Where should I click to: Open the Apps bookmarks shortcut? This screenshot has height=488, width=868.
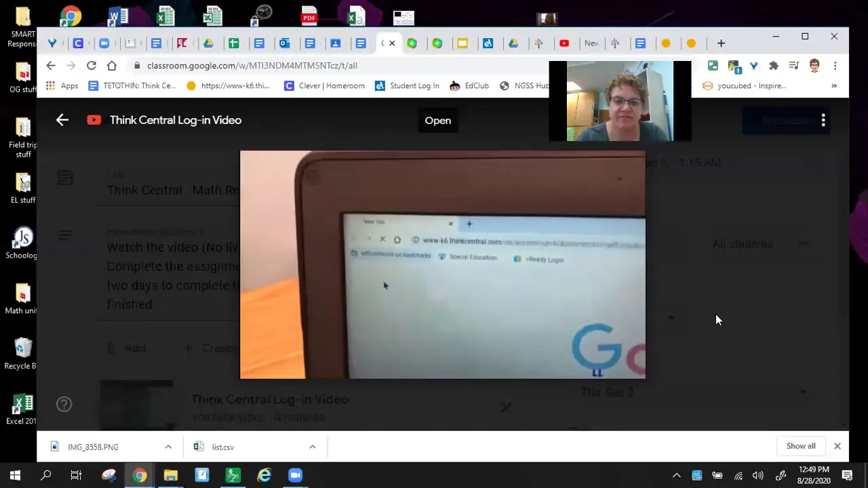click(62, 86)
